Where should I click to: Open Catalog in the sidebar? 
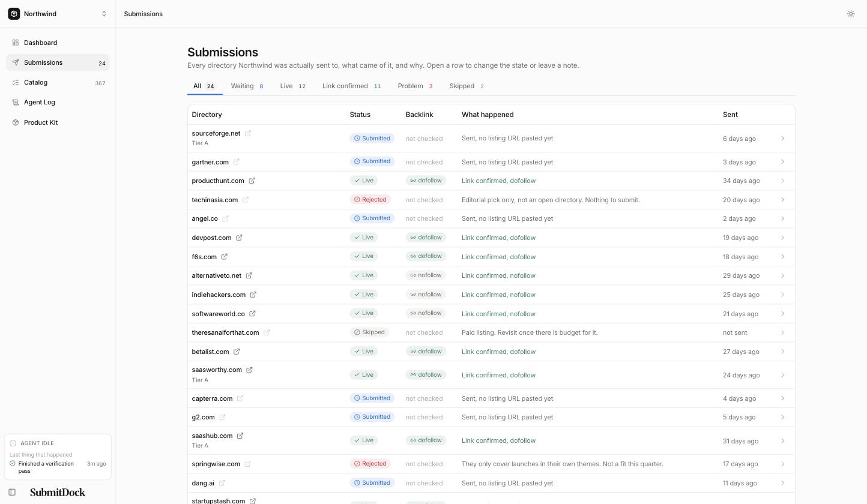[x=58, y=82]
